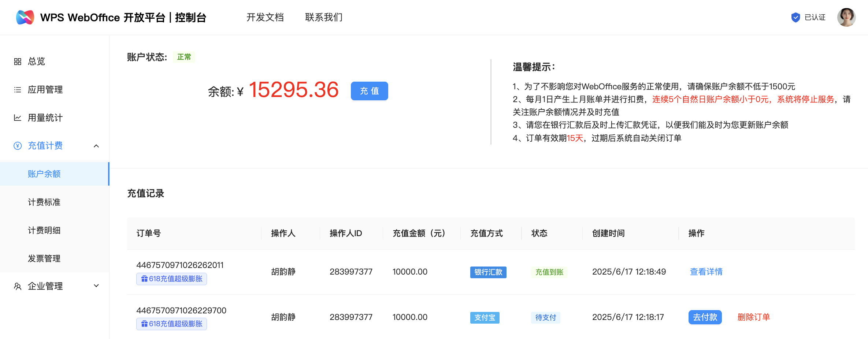Open the user avatar profile picture

point(846,17)
